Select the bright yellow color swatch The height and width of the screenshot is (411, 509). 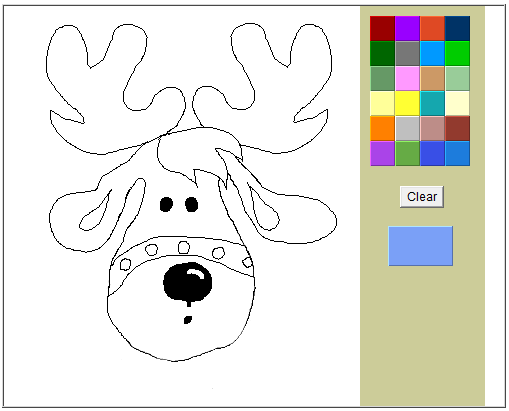(407, 103)
